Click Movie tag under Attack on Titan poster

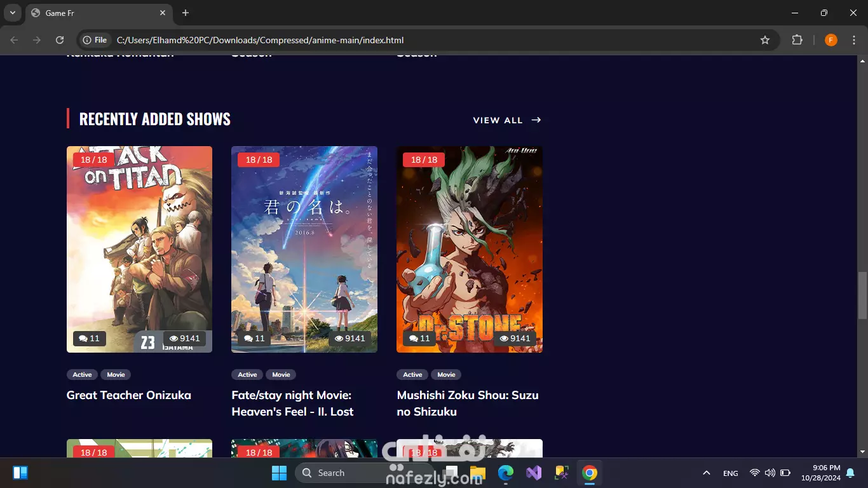click(x=116, y=375)
